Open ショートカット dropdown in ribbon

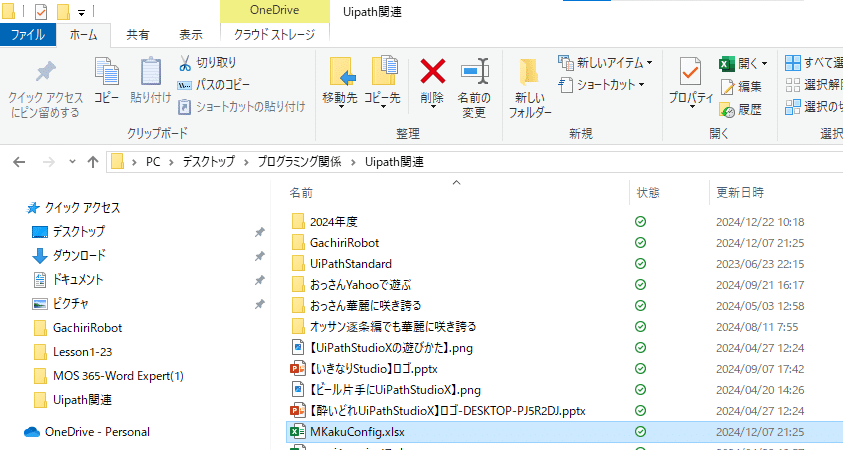601,84
